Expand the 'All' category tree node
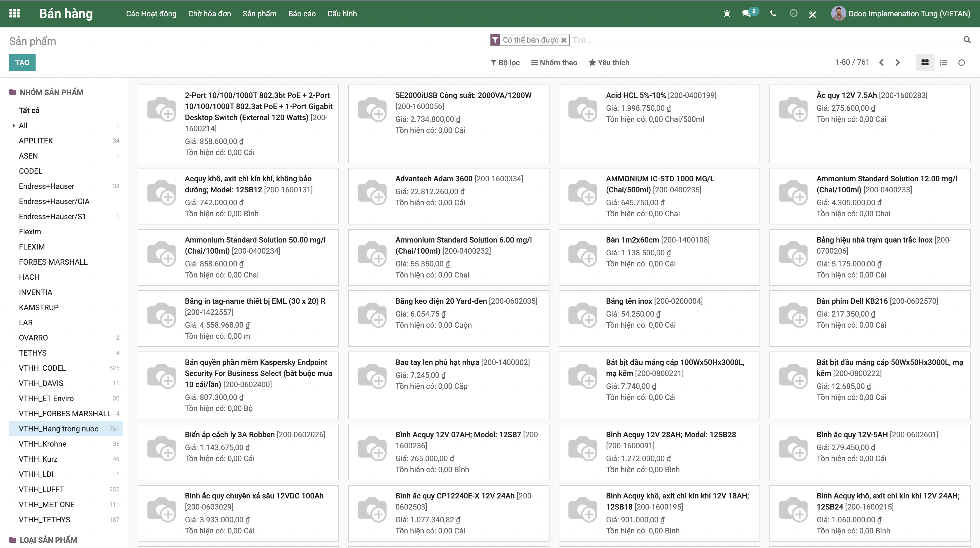The image size is (980, 548). click(14, 126)
